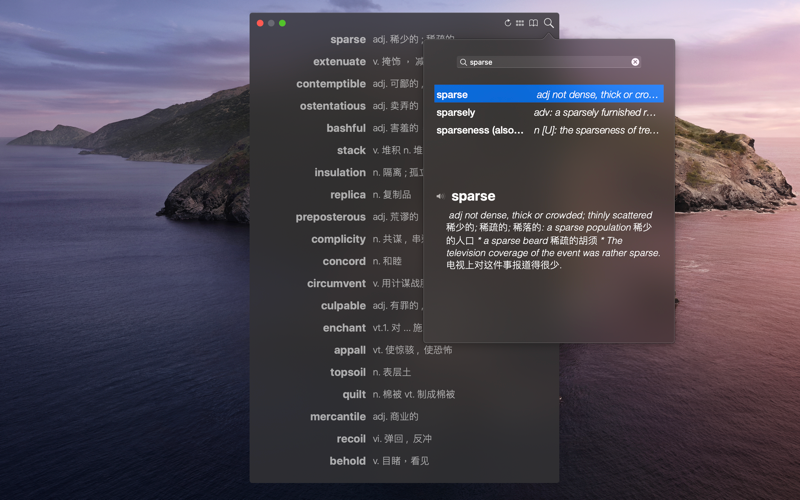Open the book dictionary icon
Screen dimensions: 800x500
click(x=533, y=23)
